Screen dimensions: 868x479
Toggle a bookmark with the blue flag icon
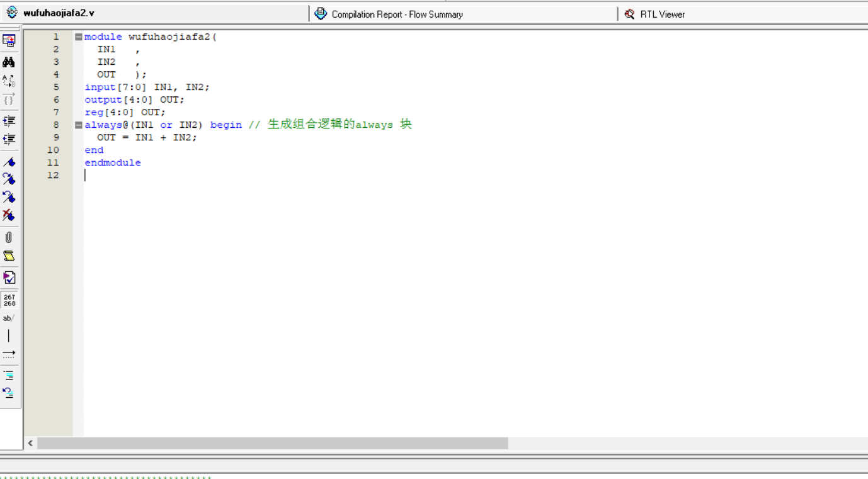point(9,162)
